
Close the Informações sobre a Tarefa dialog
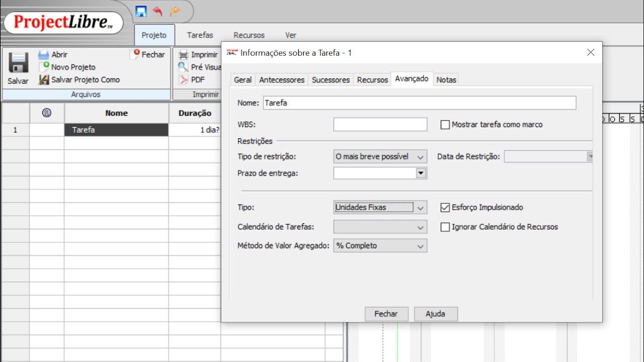tap(591, 52)
